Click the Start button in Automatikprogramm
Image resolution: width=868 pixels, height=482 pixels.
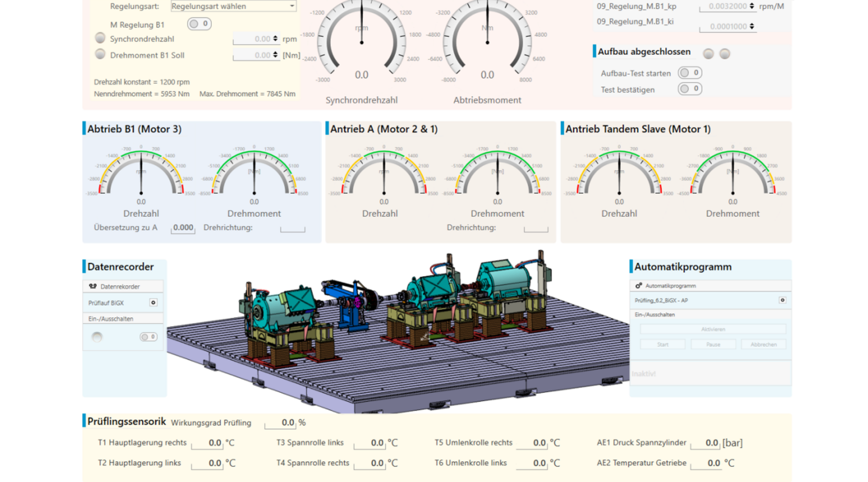662,344
